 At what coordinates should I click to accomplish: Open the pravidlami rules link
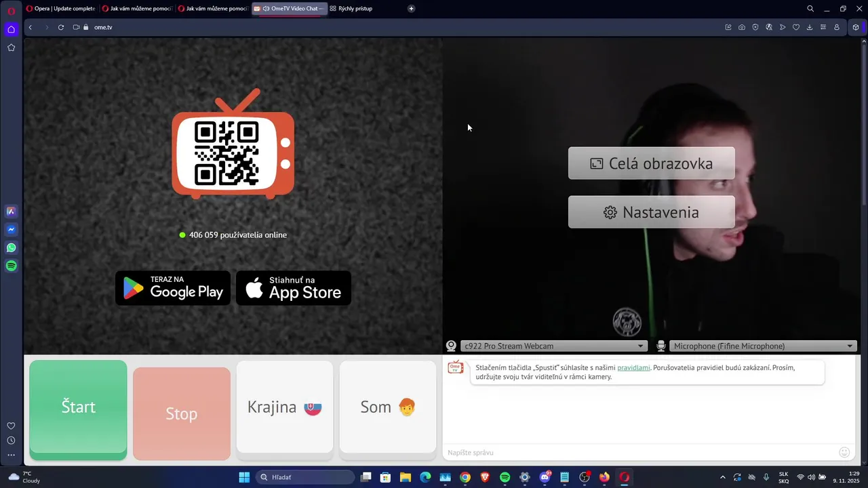click(x=633, y=367)
